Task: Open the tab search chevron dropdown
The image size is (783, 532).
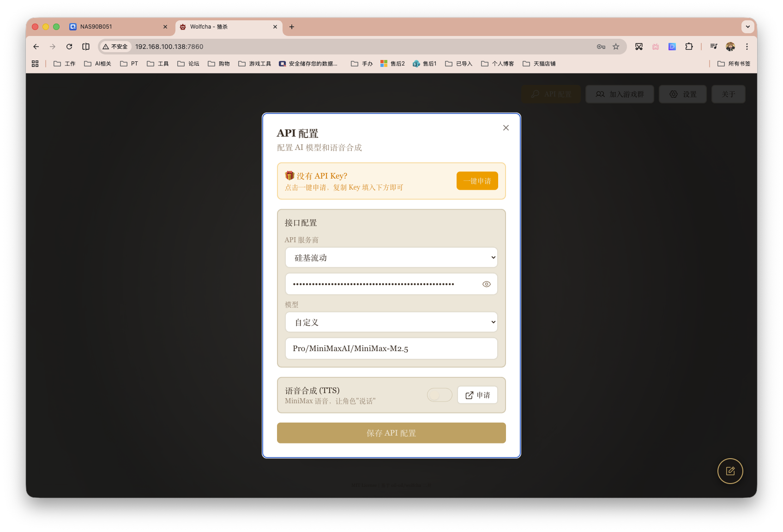Action: [747, 27]
